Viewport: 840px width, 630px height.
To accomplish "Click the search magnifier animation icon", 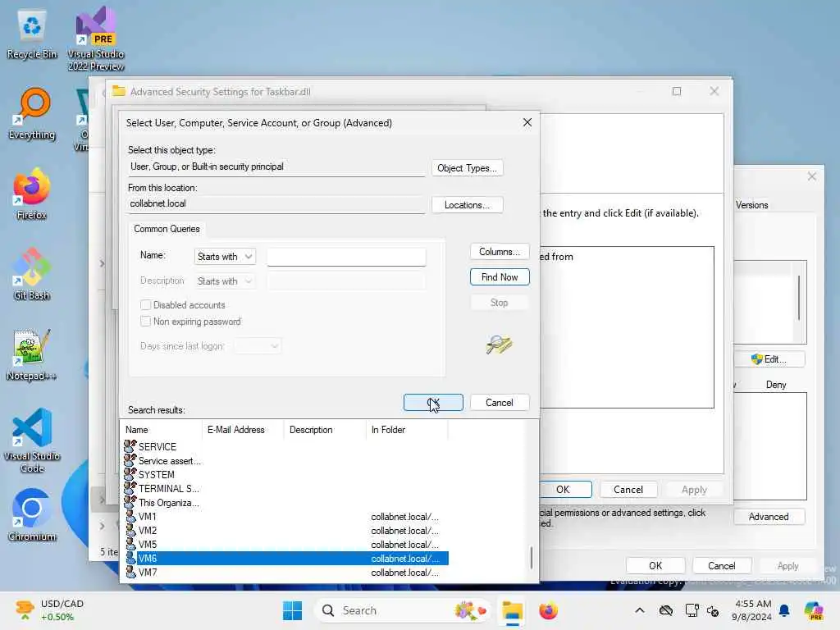I will tap(499, 345).
